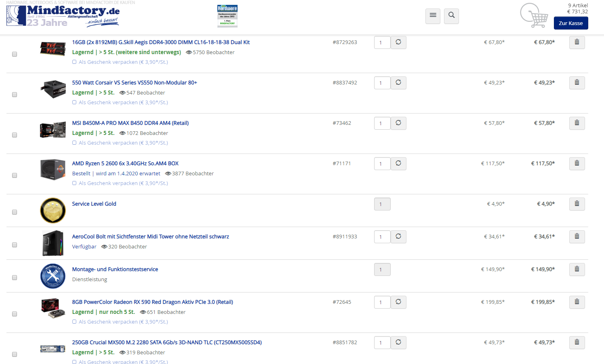Click Corsair VS550 power supply thumbnail
The width and height of the screenshot is (604, 364).
[53, 89]
